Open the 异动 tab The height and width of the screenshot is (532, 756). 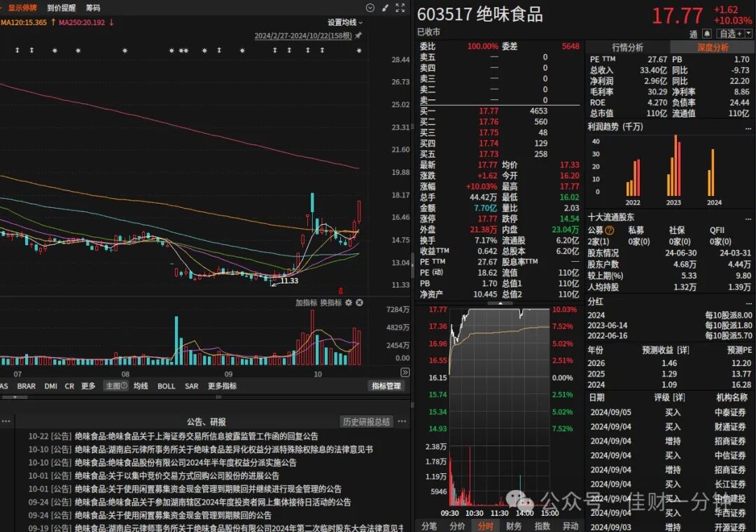[x=570, y=526]
